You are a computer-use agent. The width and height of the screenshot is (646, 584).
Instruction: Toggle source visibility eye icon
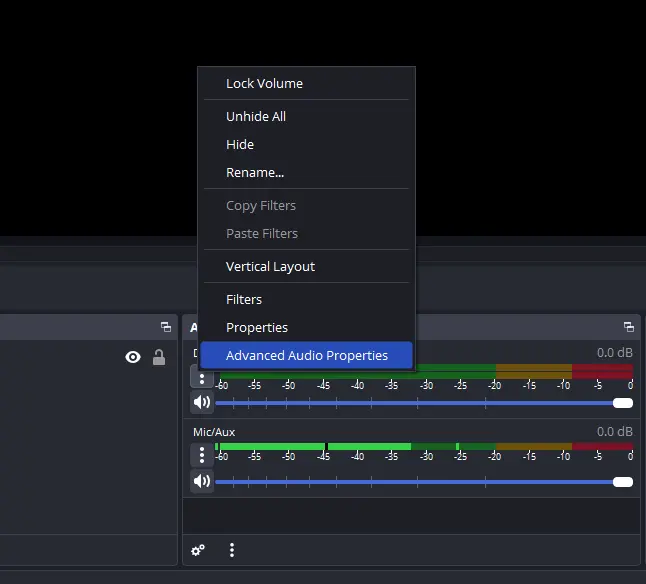pyautogui.click(x=133, y=357)
